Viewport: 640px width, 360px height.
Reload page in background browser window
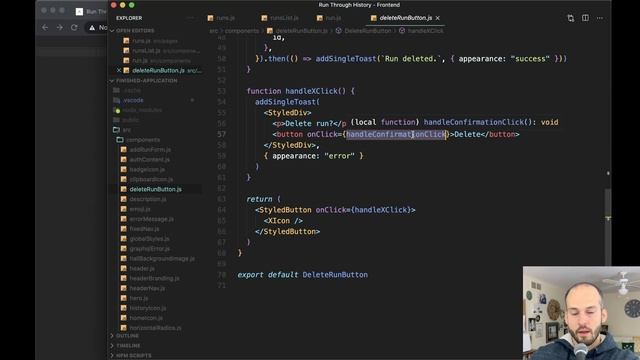(x=74, y=27)
